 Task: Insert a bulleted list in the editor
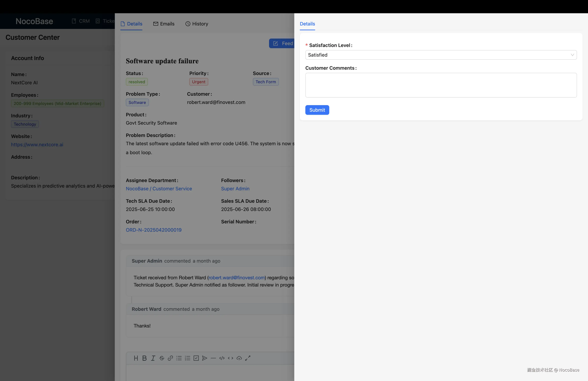(179, 358)
